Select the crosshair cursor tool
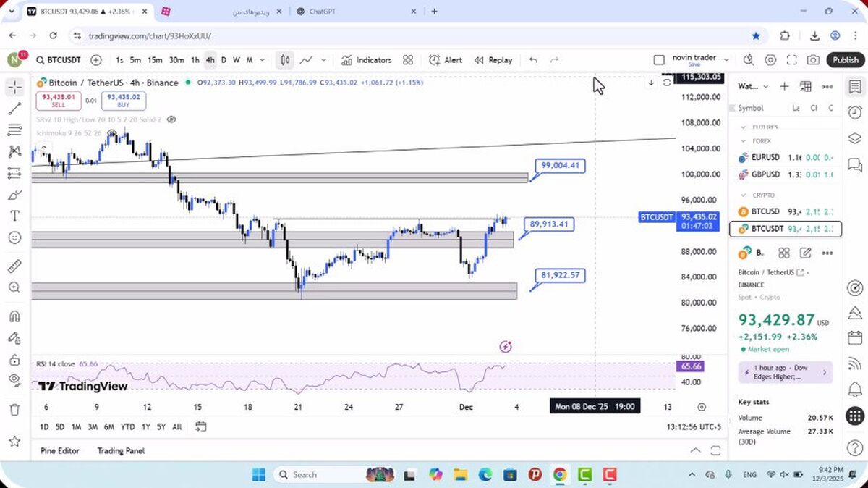This screenshot has width=868, height=488. pos(14,88)
